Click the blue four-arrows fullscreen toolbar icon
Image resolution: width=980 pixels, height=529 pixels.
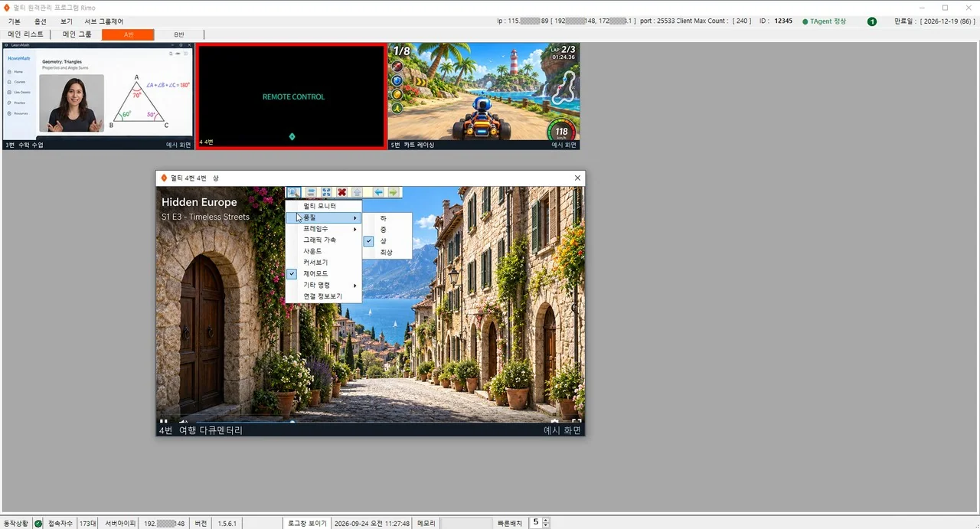click(x=326, y=192)
